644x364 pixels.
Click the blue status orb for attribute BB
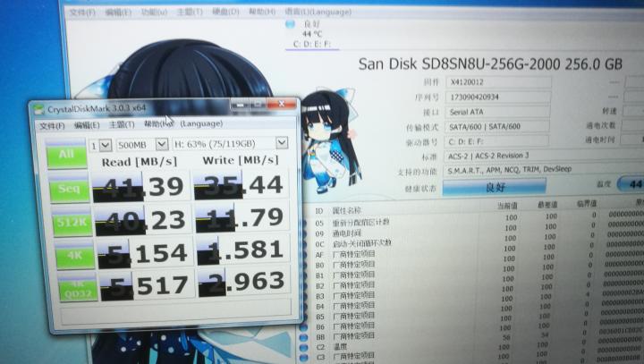click(x=303, y=337)
